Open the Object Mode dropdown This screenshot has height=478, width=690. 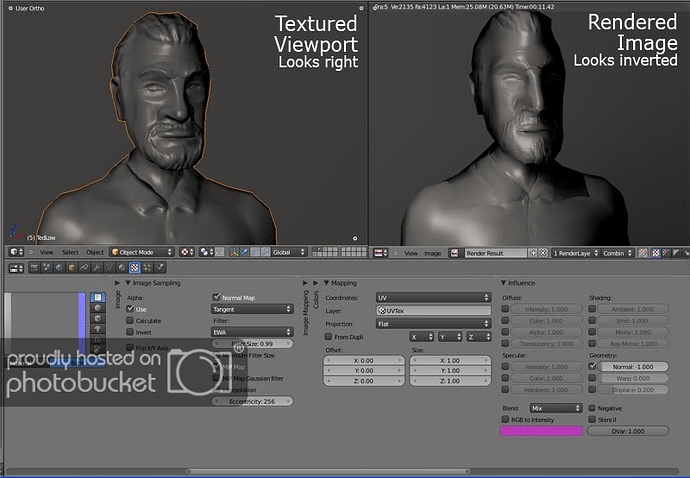[142, 252]
